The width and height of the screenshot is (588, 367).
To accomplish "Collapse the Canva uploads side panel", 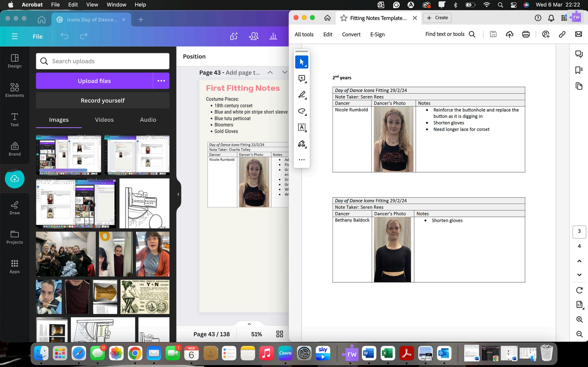I will click(178, 194).
